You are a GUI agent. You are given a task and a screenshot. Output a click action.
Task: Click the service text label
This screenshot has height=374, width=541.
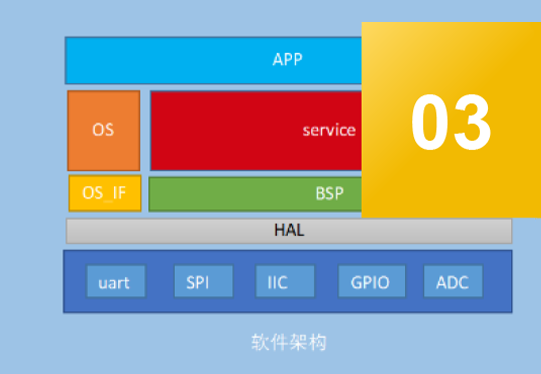tap(329, 130)
